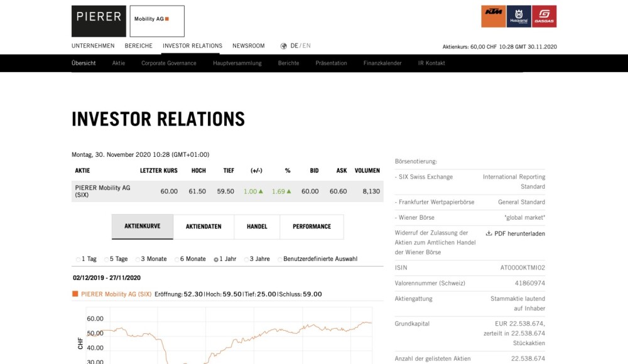Image resolution: width=628 pixels, height=364 pixels.
Task: Open the Finanzkalender page
Action: coord(382,63)
